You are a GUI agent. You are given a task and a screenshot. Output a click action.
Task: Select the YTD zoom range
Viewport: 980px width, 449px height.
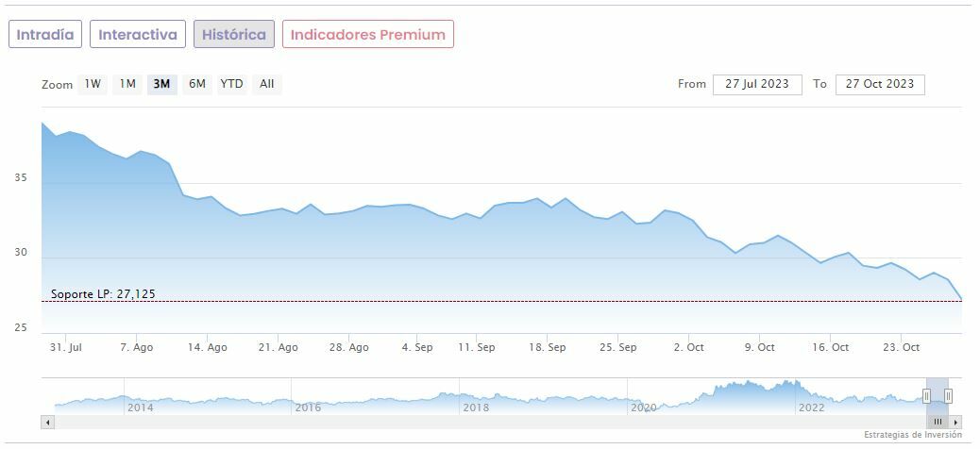[231, 84]
